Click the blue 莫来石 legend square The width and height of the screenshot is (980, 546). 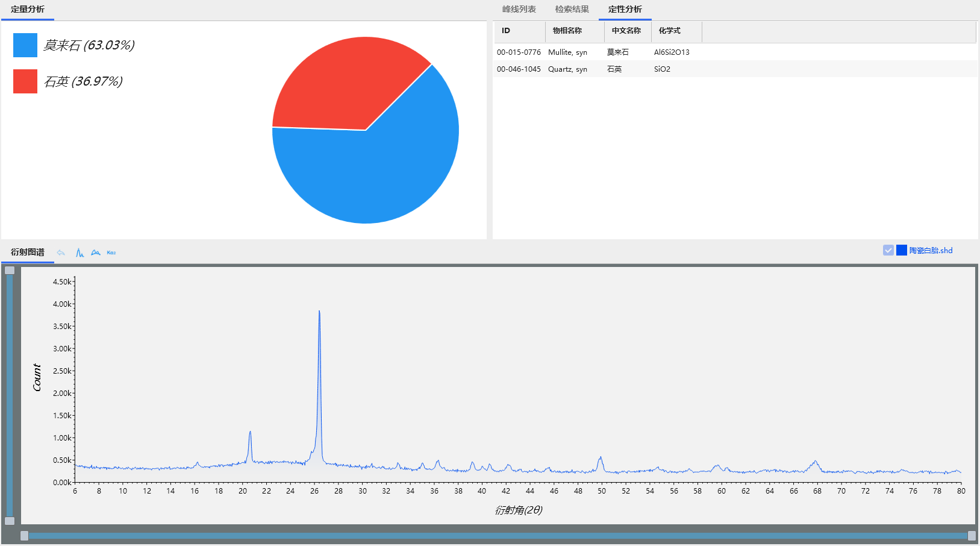click(25, 45)
